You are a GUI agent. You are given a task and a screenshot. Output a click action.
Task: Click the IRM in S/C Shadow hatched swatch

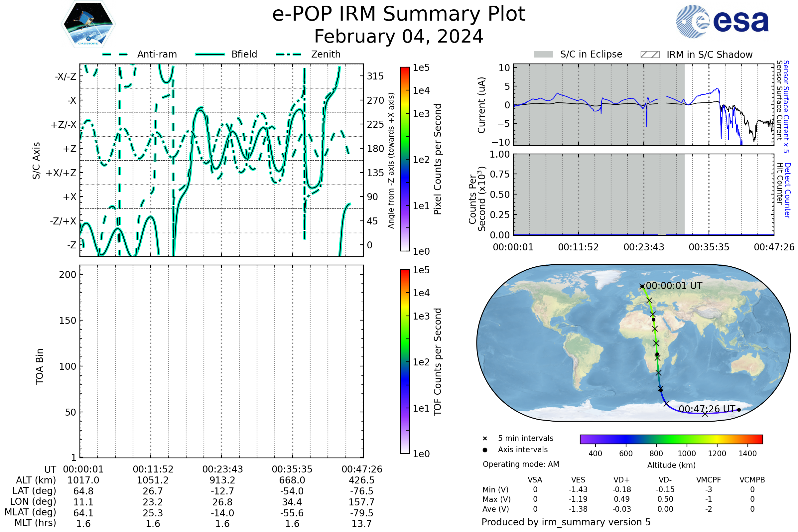[x=650, y=55]
